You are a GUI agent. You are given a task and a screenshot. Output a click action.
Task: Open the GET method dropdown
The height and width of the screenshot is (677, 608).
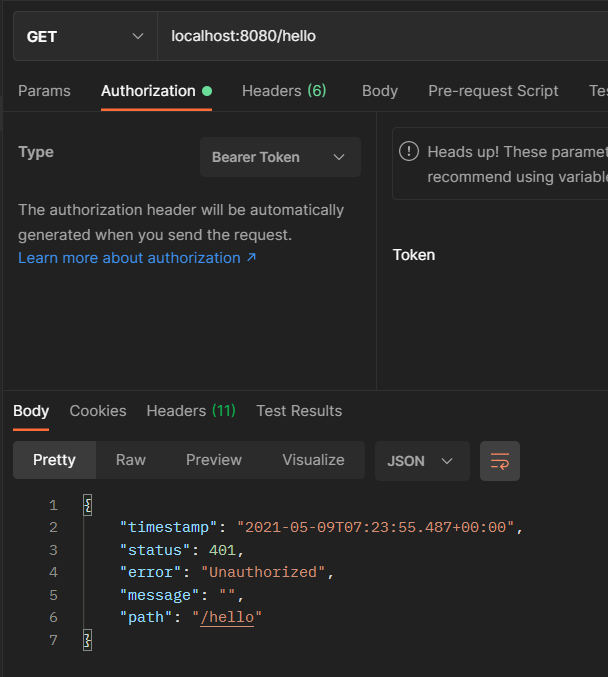pos(84,37)
